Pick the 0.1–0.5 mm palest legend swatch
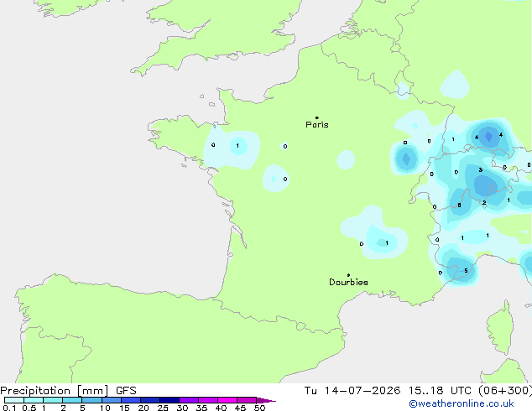This screenshot has height=411, width=532. (14, 400)
